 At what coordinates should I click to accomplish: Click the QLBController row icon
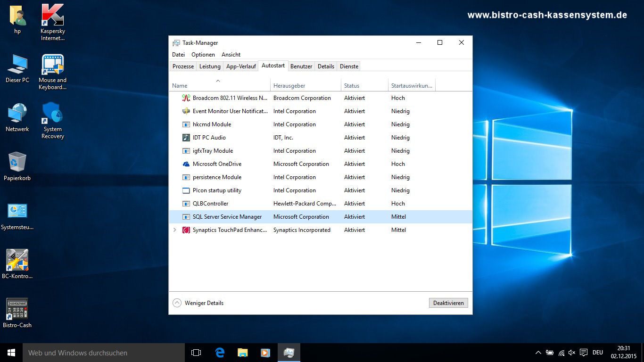(186, 204)
